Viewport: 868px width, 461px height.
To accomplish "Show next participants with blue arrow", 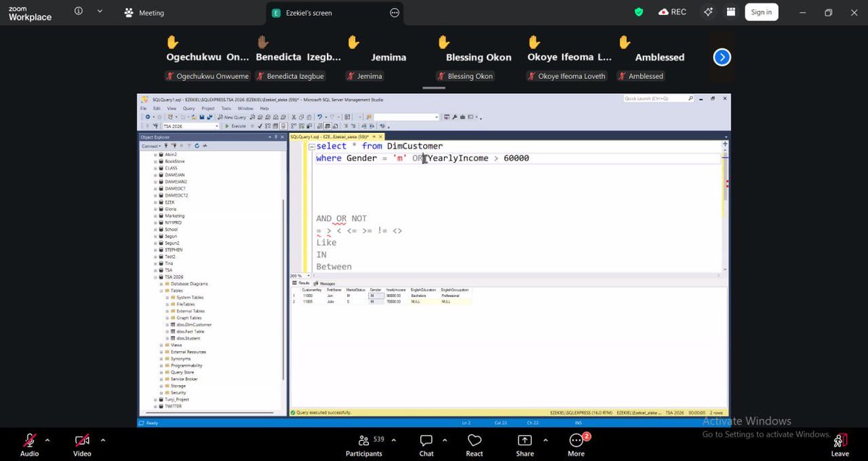I will [722, 57].
